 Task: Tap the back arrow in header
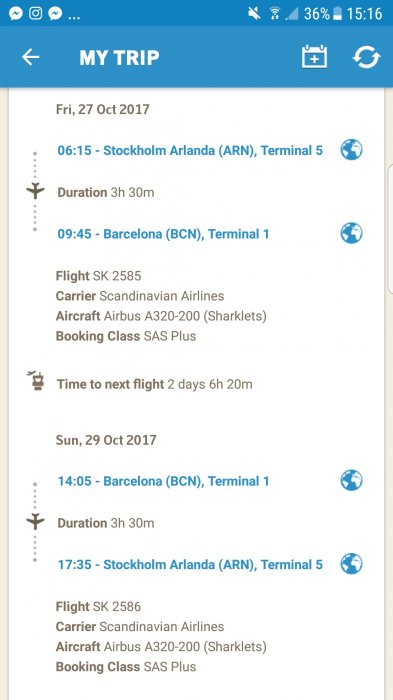(x=30, y=57)
